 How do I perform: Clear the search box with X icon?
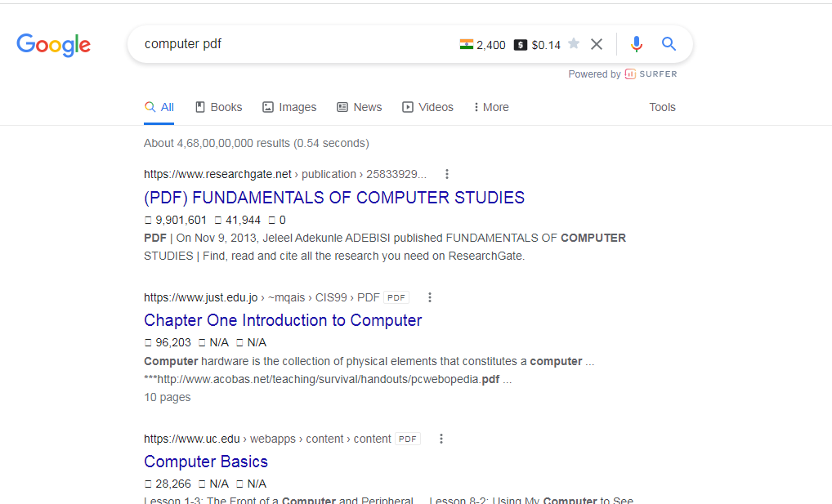coord(597,44)
